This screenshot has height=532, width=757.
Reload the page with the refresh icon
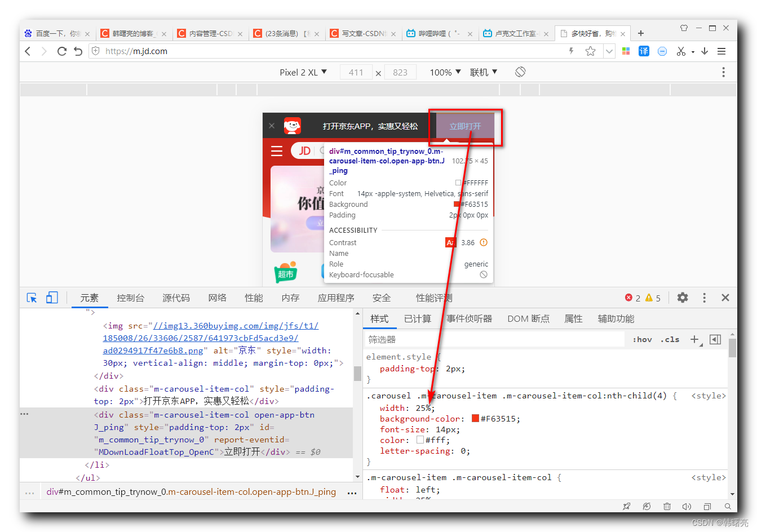click(x=62, y=51)
